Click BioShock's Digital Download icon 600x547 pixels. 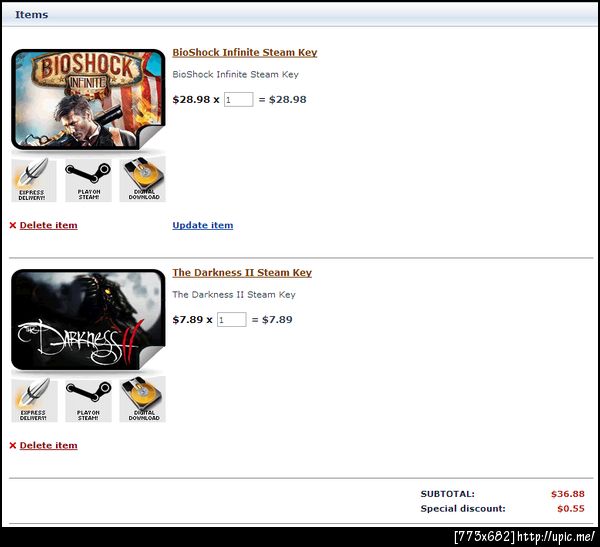pos(143,179)
